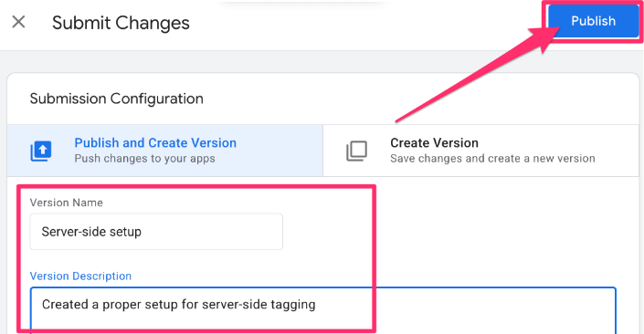Image resolution: width=644 pixels, height=334 pixels.
Task: Edit the Version Description text area
Action: pyautogui.click(x=322, y=310)
